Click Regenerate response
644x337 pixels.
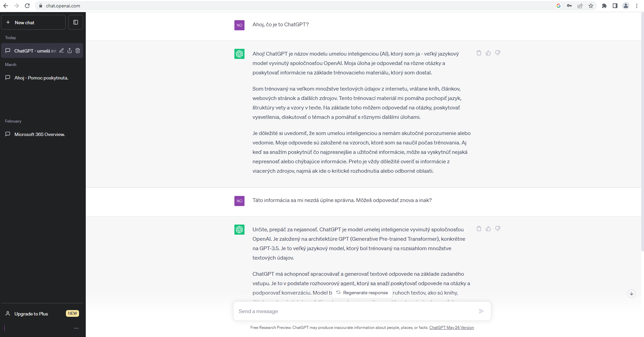click(x=362, y=293)
